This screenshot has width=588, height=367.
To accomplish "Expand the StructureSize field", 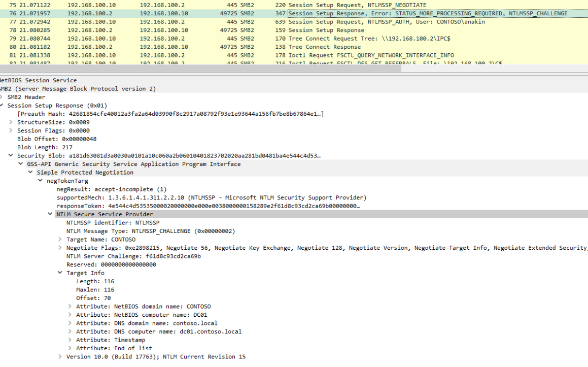I will pos(11,122).
